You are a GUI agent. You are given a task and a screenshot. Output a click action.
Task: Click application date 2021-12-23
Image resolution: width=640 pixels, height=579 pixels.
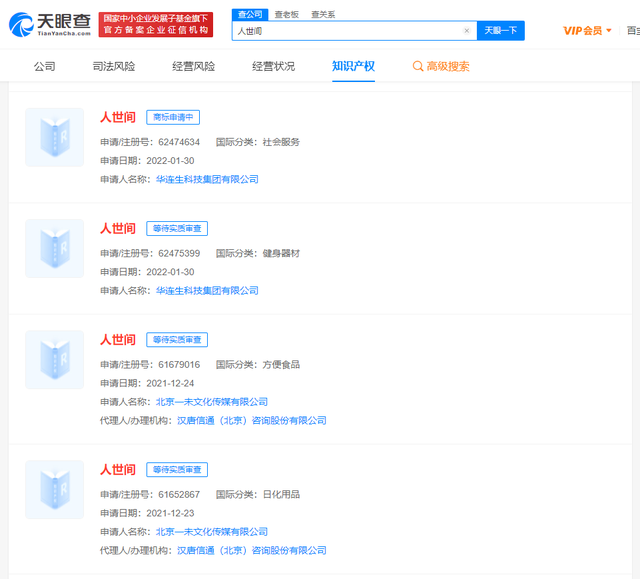coord(170,513)
